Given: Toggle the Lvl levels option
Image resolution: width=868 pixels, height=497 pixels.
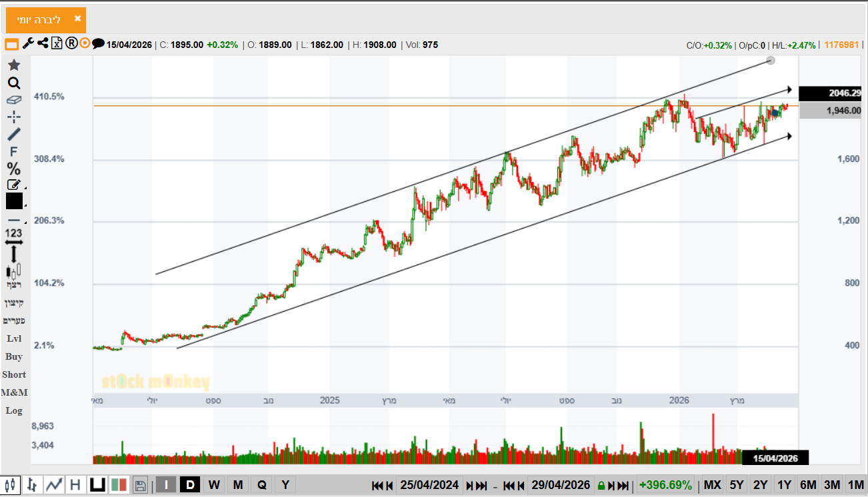Looking at the screenshot, I should [14, 338].
